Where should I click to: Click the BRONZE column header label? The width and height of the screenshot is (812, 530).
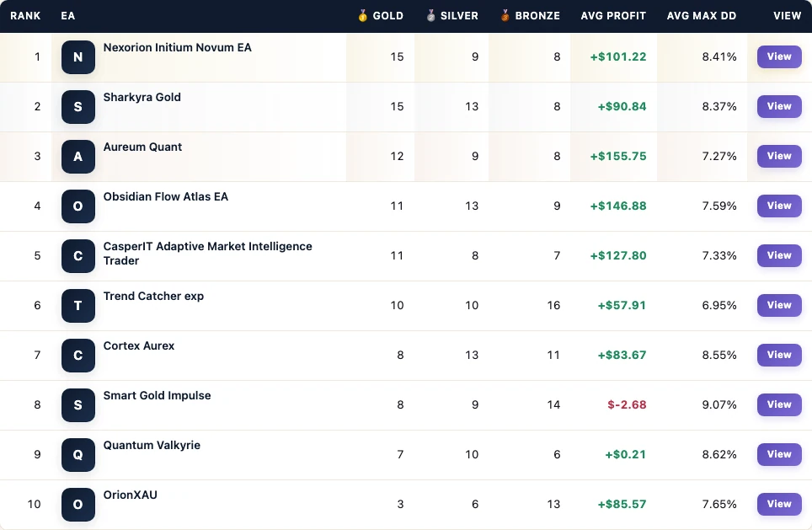tap(537, 16)
